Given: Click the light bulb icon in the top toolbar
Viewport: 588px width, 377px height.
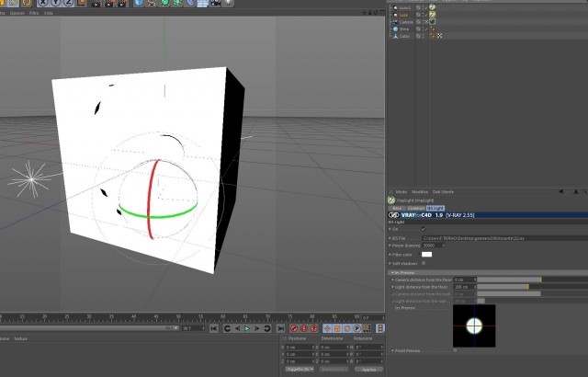Looking at the screenshot, I should click(x=229, y=3).
